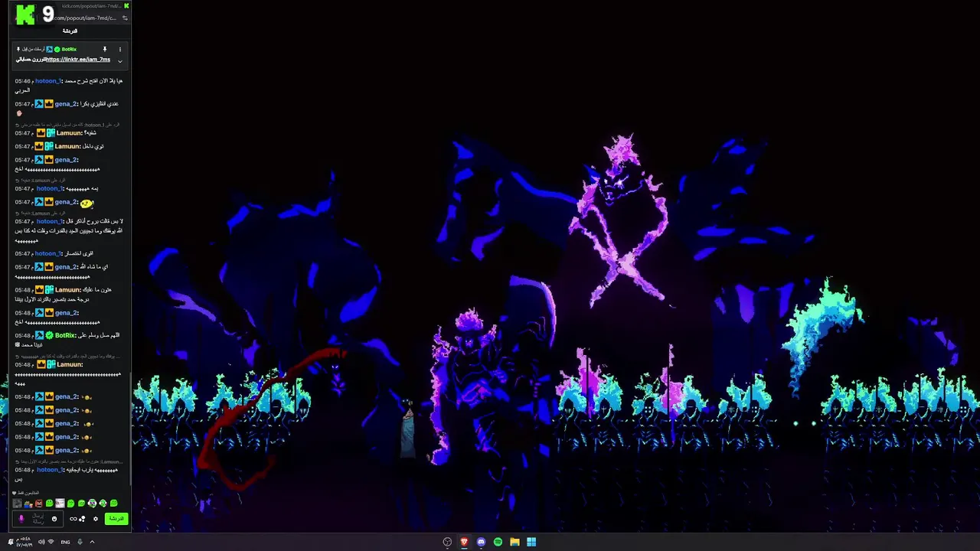Click the popout address bar URL
Screen dimensions: 980x551
point(85,18)
